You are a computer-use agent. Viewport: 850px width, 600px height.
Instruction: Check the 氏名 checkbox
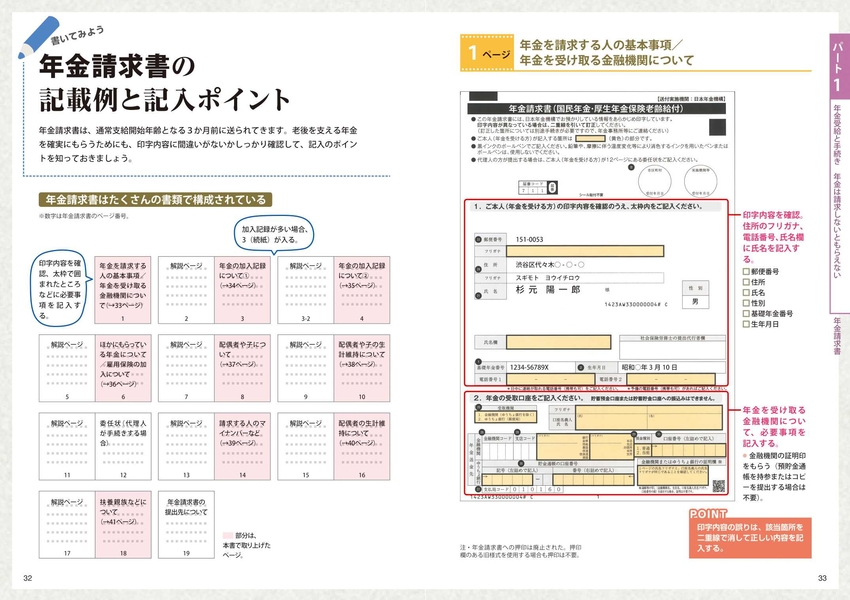tap(746, 293)
